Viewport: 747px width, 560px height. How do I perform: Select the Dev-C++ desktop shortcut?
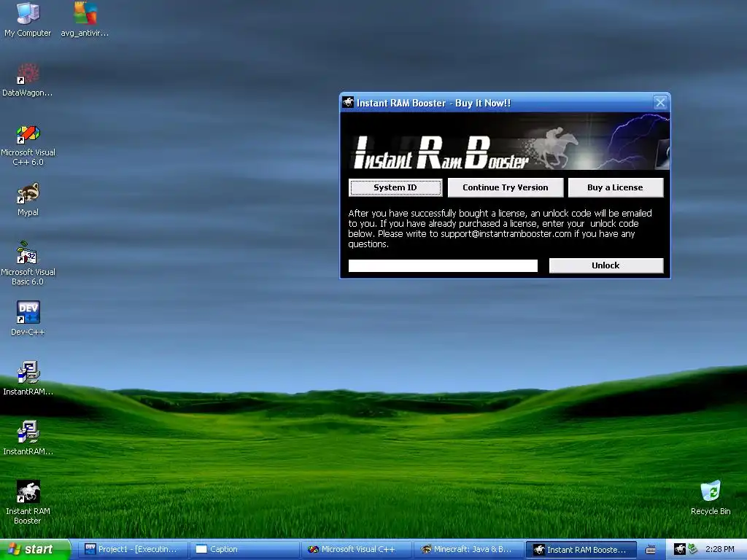point(28,318)
